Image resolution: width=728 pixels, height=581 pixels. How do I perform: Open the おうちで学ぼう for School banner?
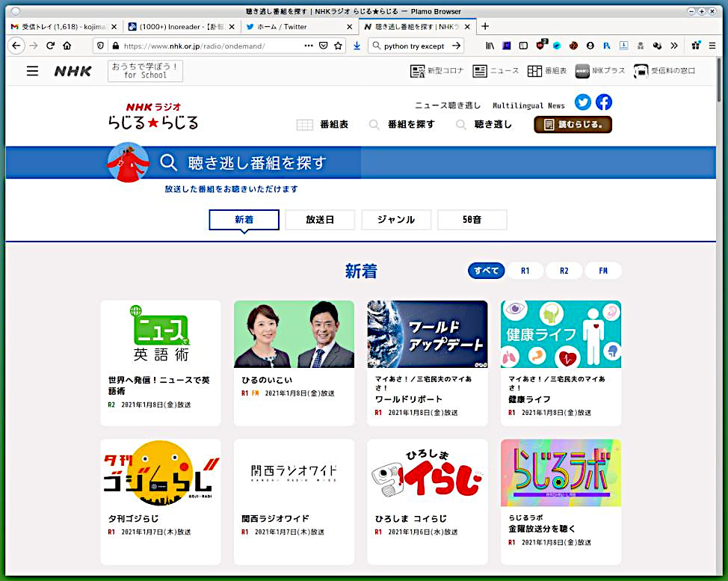pyautogui.click(x=145, y=70)
